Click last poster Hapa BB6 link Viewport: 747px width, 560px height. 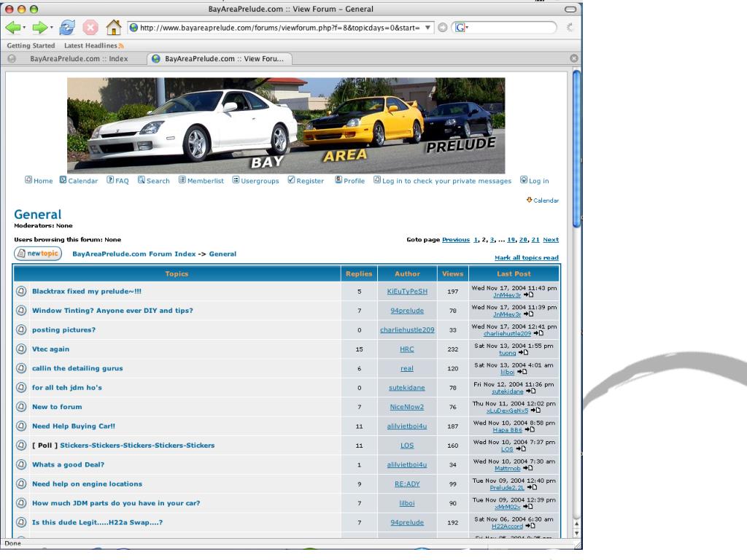coord(508,429)
